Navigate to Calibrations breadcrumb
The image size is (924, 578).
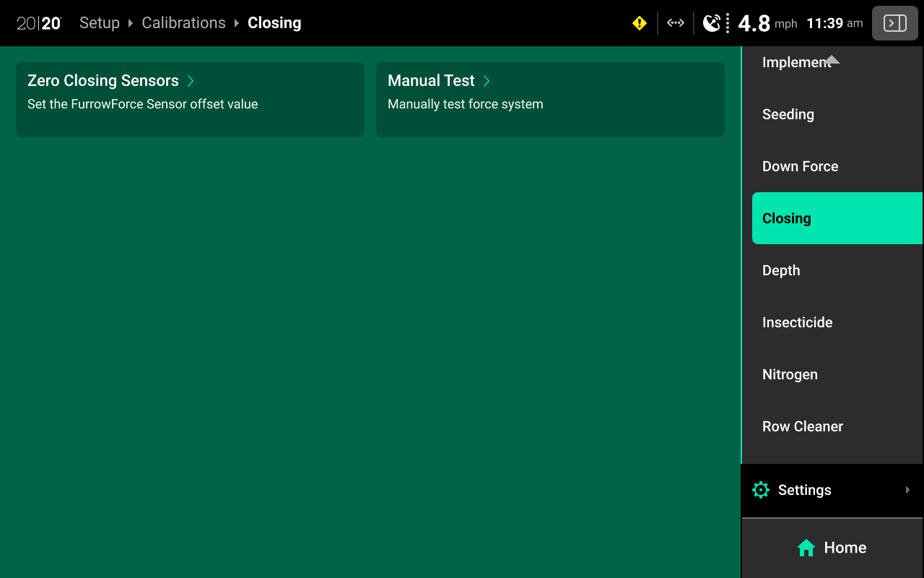[183, 23]
